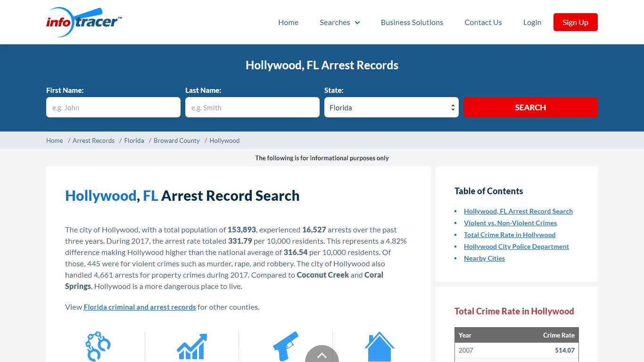This screenshot has height=362, width=644.
Task: Click the InfoTracer logo
Action: coord(84,22)
